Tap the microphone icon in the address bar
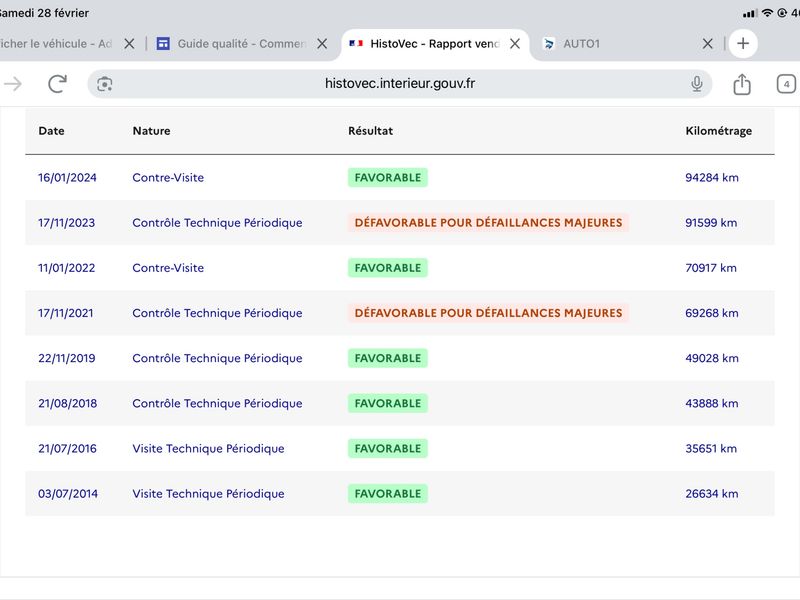 [697, 84]
